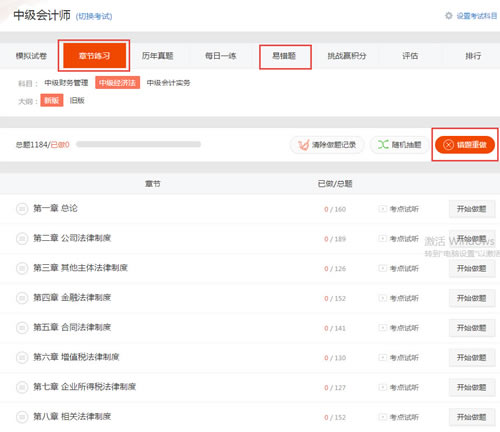Open the 历年真题 tab

point(157,56)
